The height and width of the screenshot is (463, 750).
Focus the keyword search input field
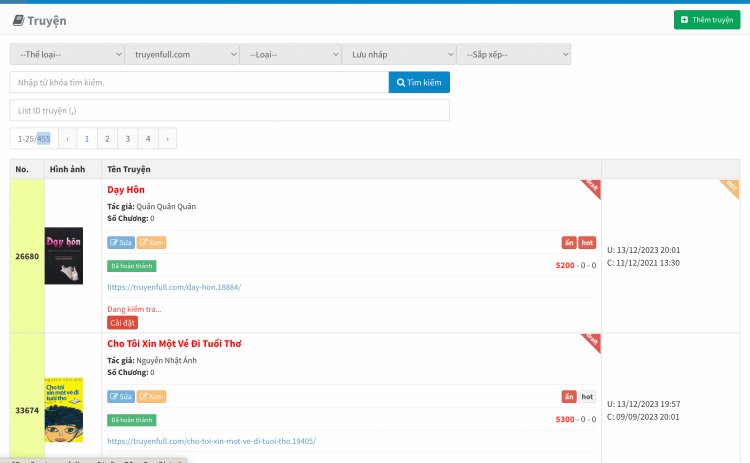199,82
